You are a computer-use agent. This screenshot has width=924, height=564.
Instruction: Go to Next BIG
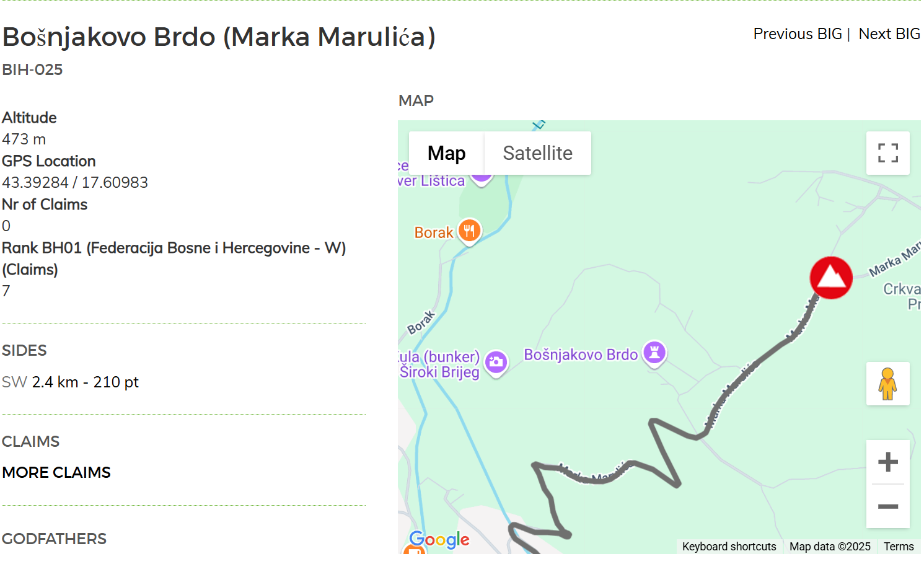[889, 34]
